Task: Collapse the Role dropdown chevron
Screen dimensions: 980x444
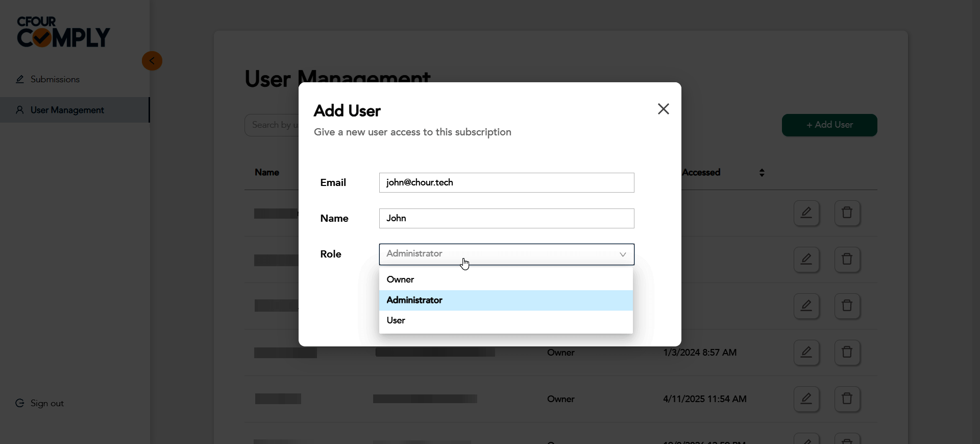Action: click(623, 254)
